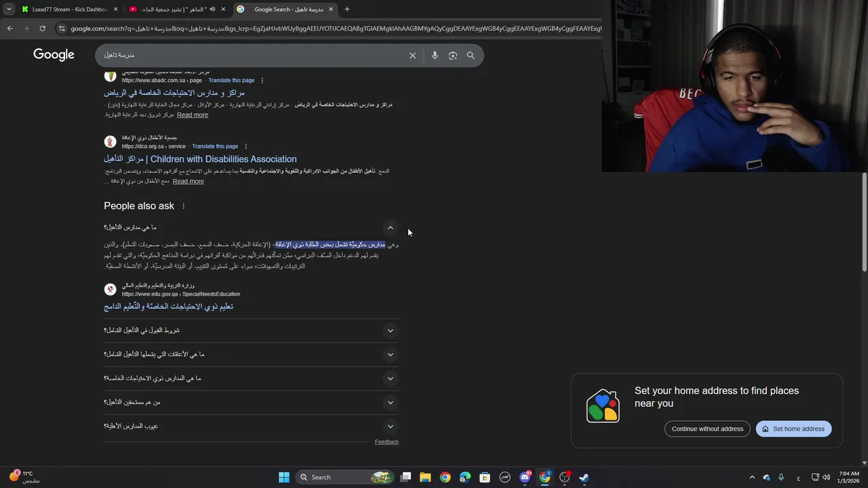Viewport: 868px width, 488px height.
Task: Open Task View from taskbar
Action: pyautogui.click(x=406, y=477)
